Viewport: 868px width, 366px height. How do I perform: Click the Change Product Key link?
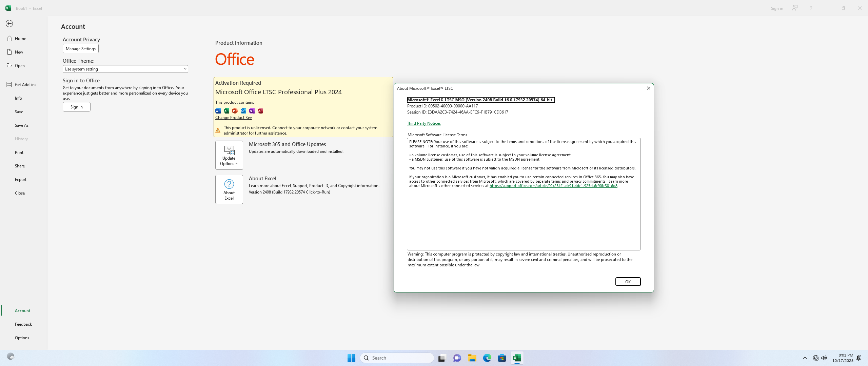tap(233, 118)
